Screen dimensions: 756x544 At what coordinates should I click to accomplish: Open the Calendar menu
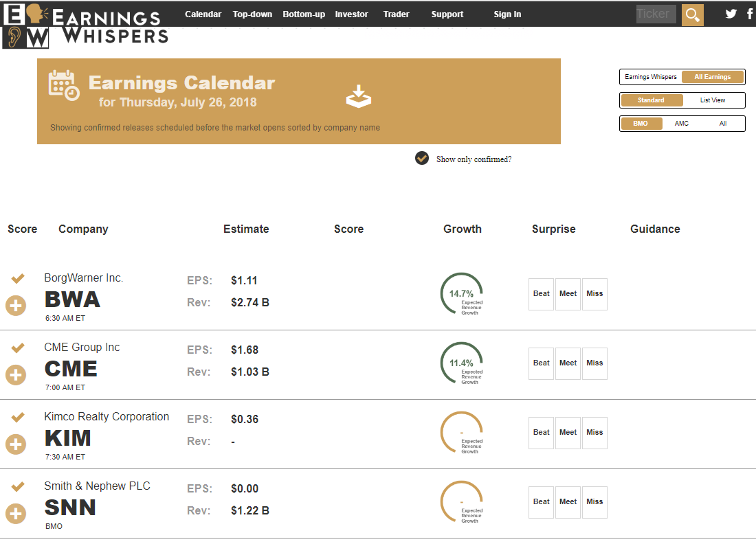203,14
